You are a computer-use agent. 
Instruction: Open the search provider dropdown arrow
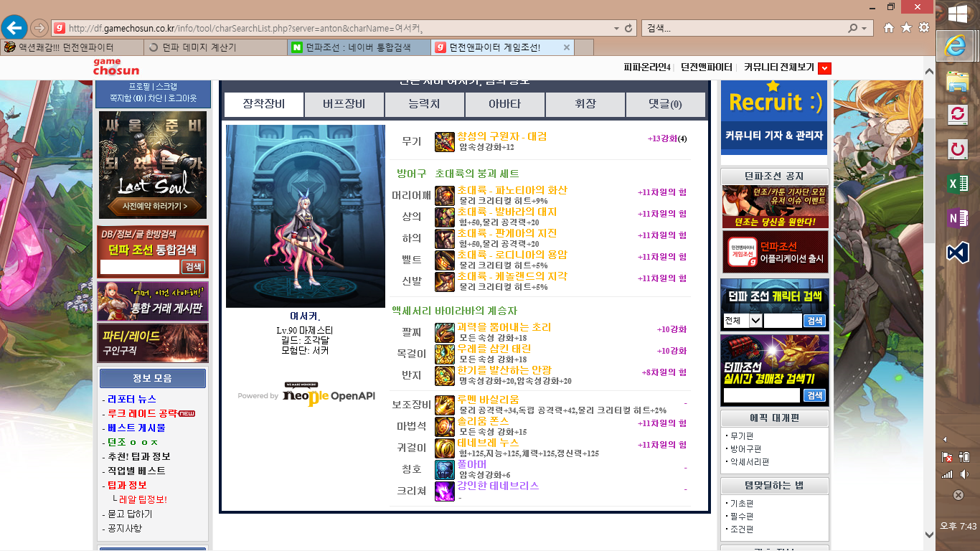pos(864,28)
